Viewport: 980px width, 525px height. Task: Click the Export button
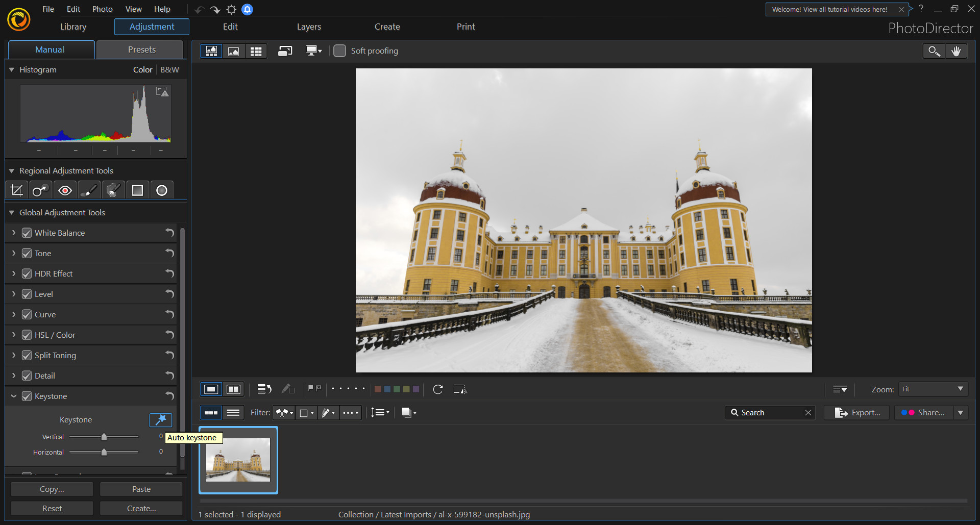pyautogui.click(x=856, y=412)
